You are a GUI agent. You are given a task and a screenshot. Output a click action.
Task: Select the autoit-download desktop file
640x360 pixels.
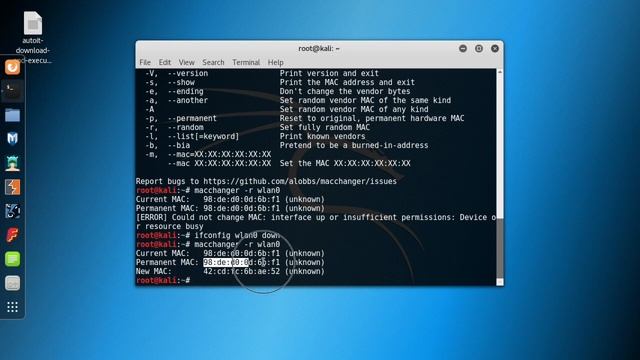[x=33, y=38]
